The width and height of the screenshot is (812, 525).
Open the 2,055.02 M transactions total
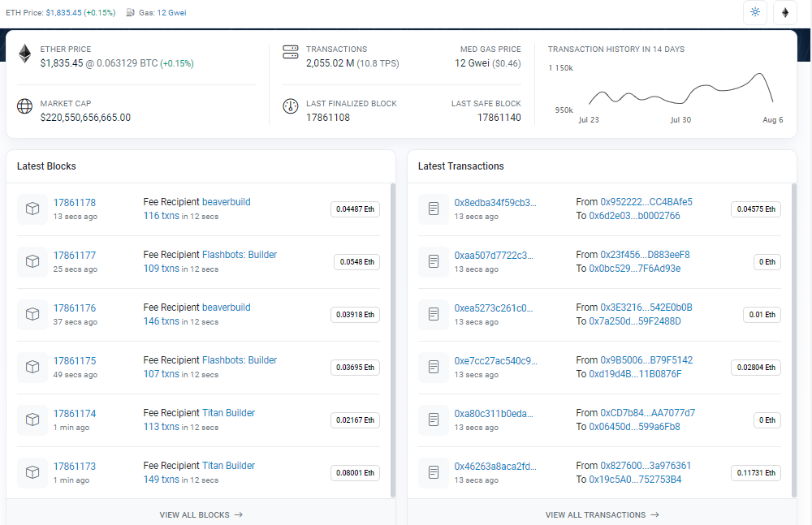coord(330,63)
